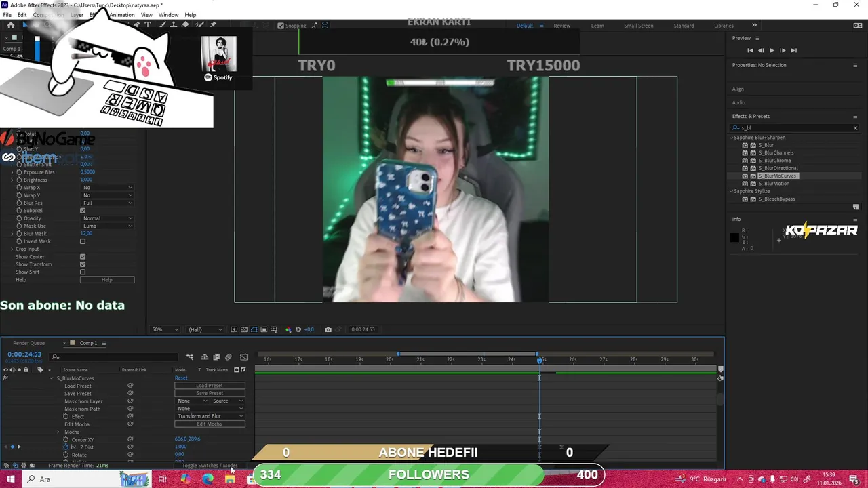868x488 pixels.
Task: Open Comp 1 tab menu icon
Action: [104, 343]
